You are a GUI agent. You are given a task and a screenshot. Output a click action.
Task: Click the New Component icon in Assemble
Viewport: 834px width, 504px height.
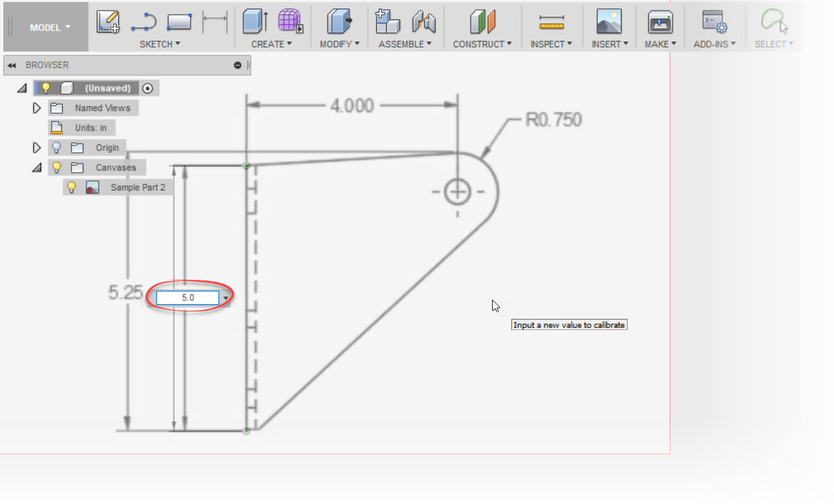point(388,22)
